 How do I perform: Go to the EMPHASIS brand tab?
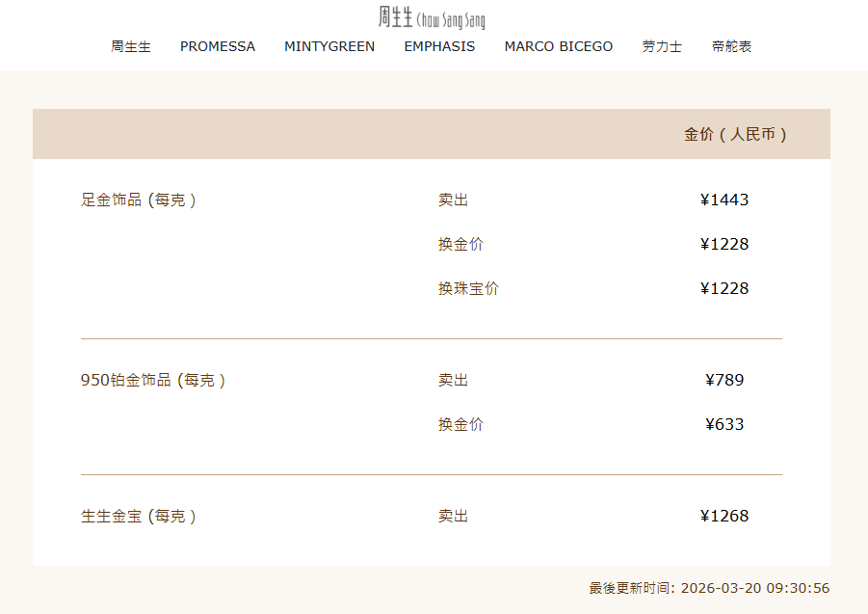click(439, 46)
